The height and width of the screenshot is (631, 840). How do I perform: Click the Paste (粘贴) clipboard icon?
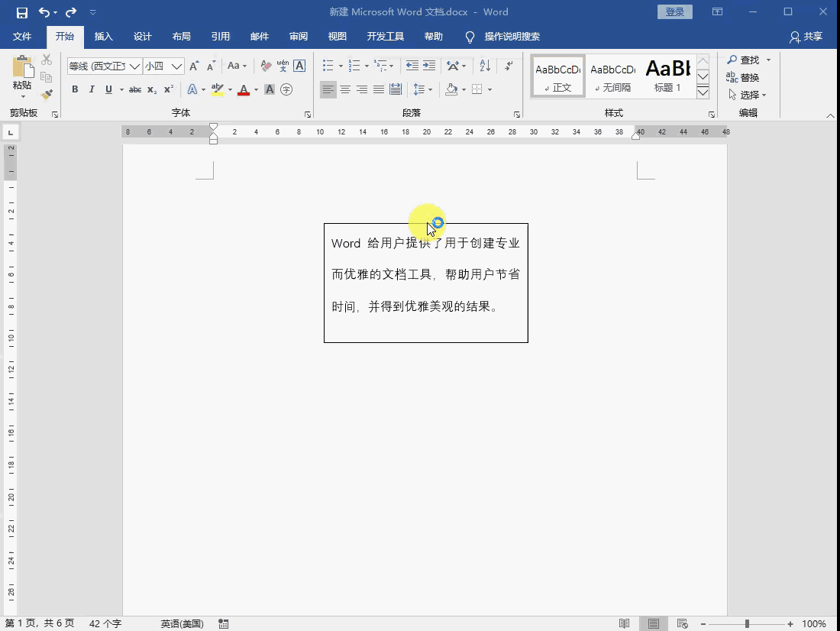[22, 67]
